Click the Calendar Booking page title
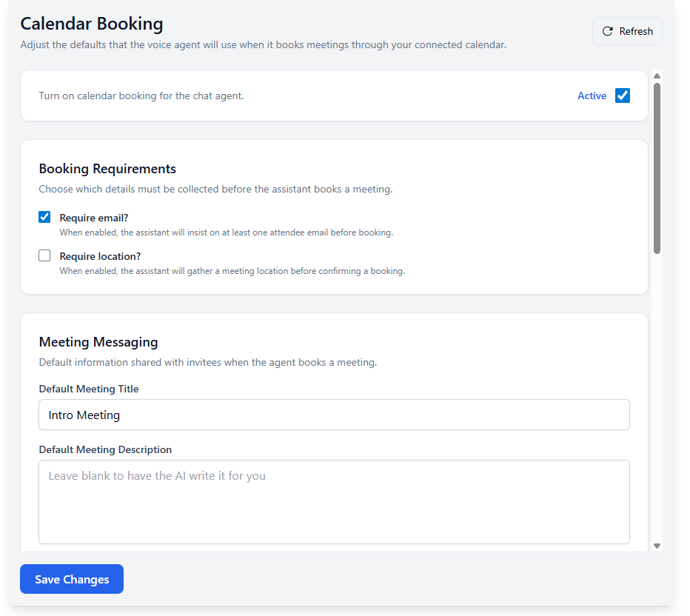The height and width of the screenshot is (616, 690). (x=92, y=24)
